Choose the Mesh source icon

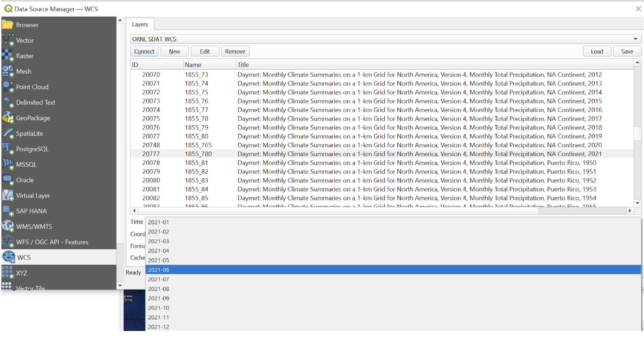click(8, 71)
